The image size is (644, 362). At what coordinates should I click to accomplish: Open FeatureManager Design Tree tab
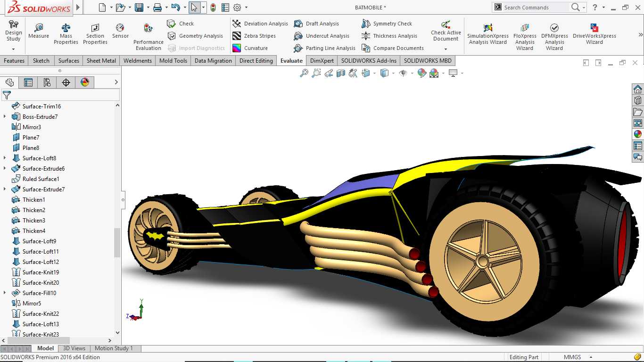tap(9, 82)
